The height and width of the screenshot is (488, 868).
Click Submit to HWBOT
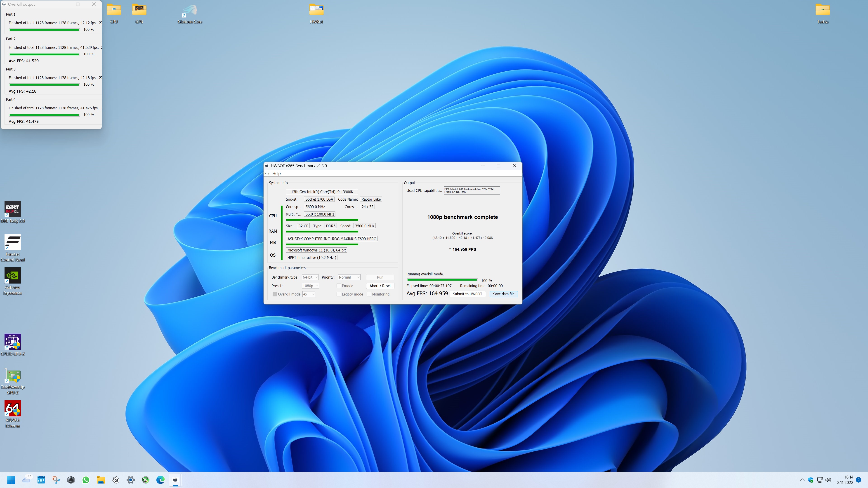(x=467, y=294)
